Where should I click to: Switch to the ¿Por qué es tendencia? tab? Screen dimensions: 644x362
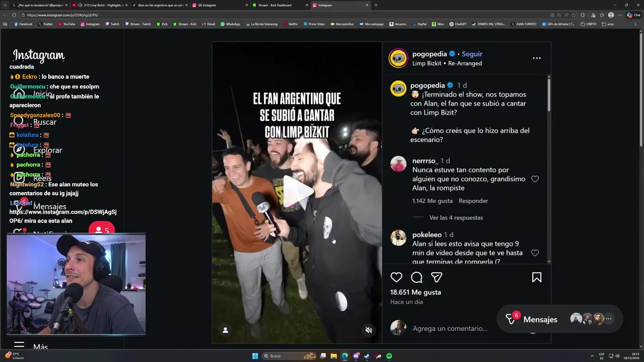[39, 5]
